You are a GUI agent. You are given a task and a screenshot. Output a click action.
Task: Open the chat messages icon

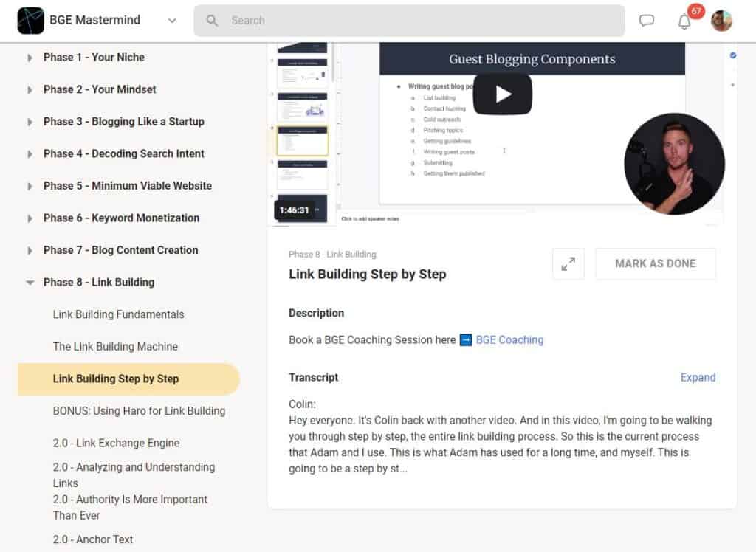pyautogui.click(x=647, y=20)
